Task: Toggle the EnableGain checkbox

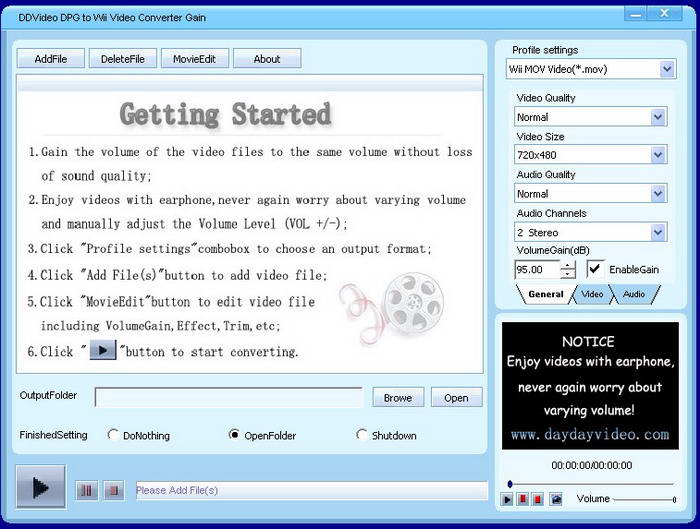Action: point(595,269)
